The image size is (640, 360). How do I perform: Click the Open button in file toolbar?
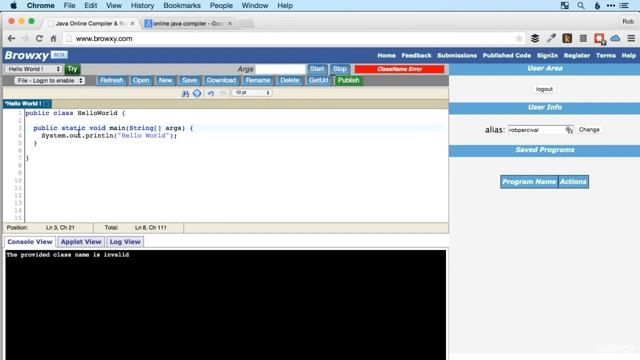[x=141, y=80]
